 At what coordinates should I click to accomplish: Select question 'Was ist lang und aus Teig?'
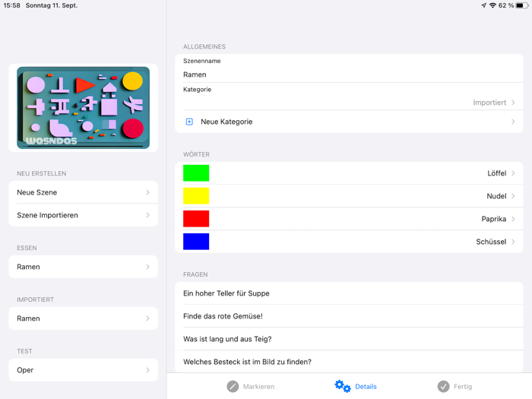tap(349, 339)
